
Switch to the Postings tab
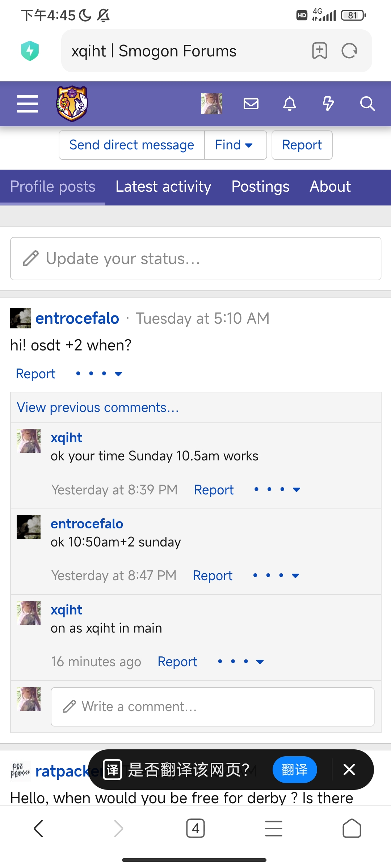[260, 187]
